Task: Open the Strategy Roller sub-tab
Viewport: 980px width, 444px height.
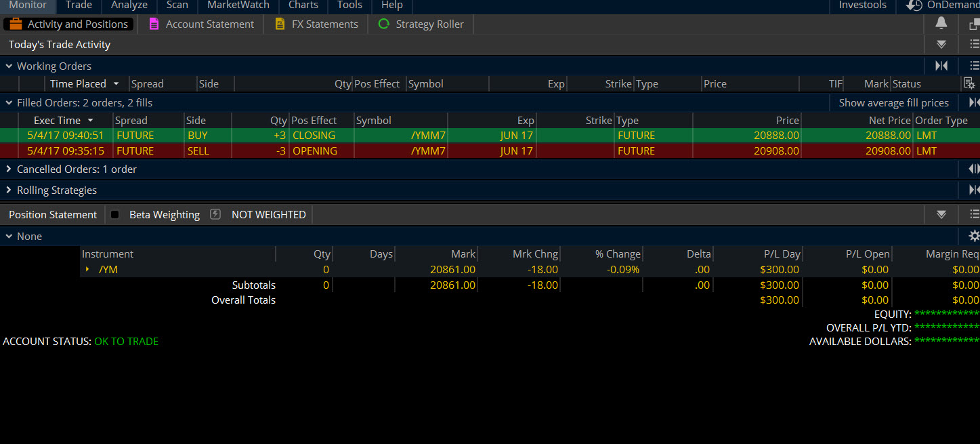Action: (x=421, y=24)
